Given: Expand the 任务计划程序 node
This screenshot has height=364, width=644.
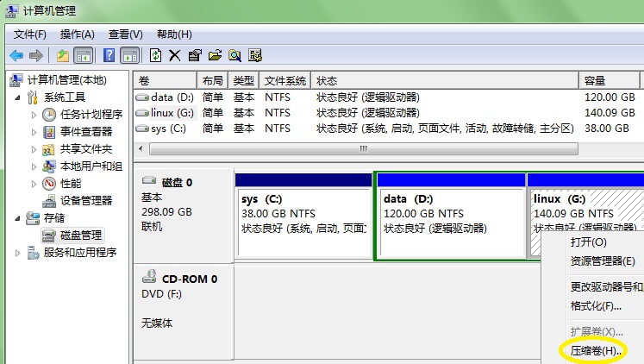Looking at the screenshot, I should pyautogui.click(x=34, y=115).
